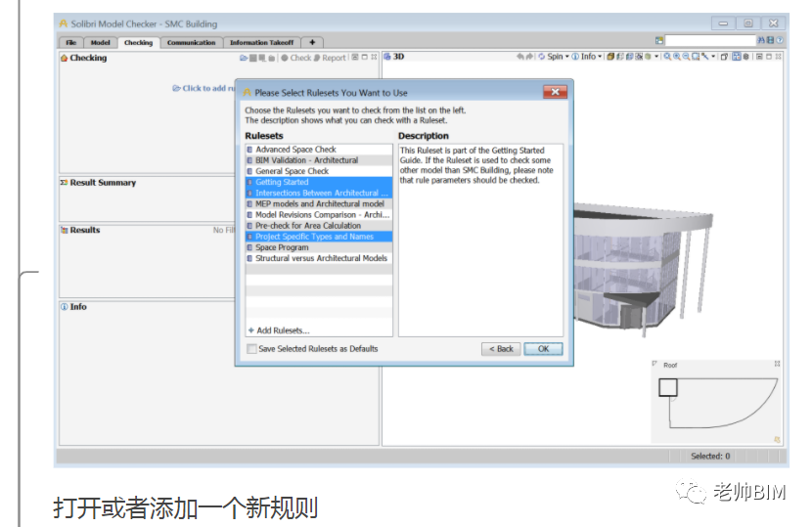
Task: Click the zoom to window icon
Action: pos(696,57)
